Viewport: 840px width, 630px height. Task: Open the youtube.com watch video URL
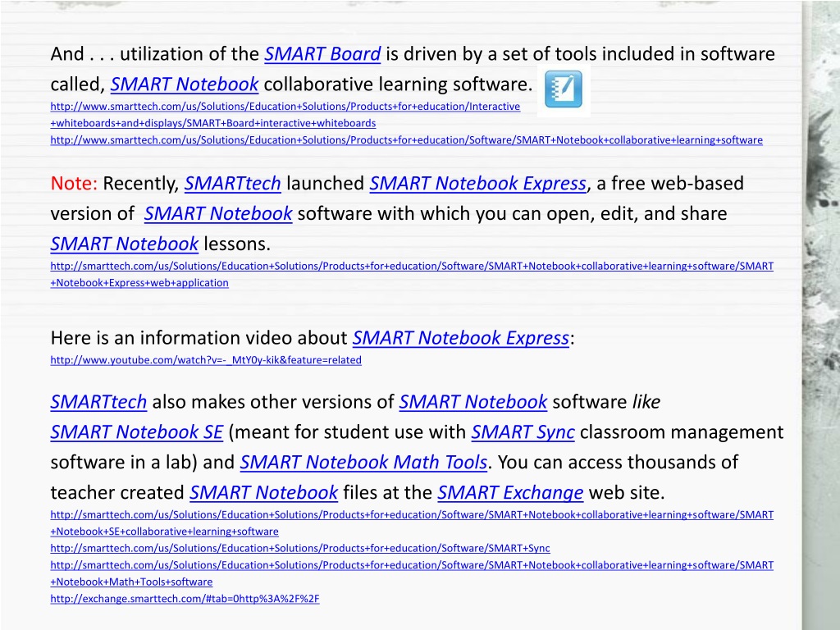click(x=206, y=360)
